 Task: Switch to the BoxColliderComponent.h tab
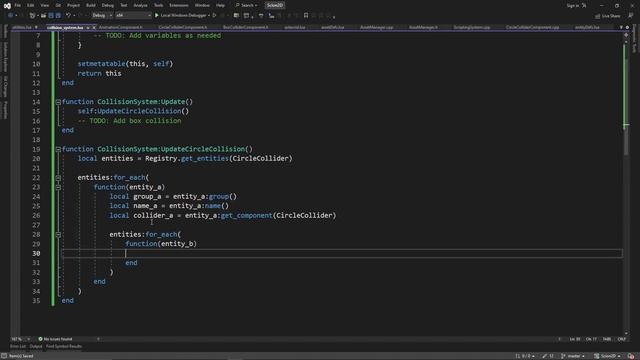point(246,27)
